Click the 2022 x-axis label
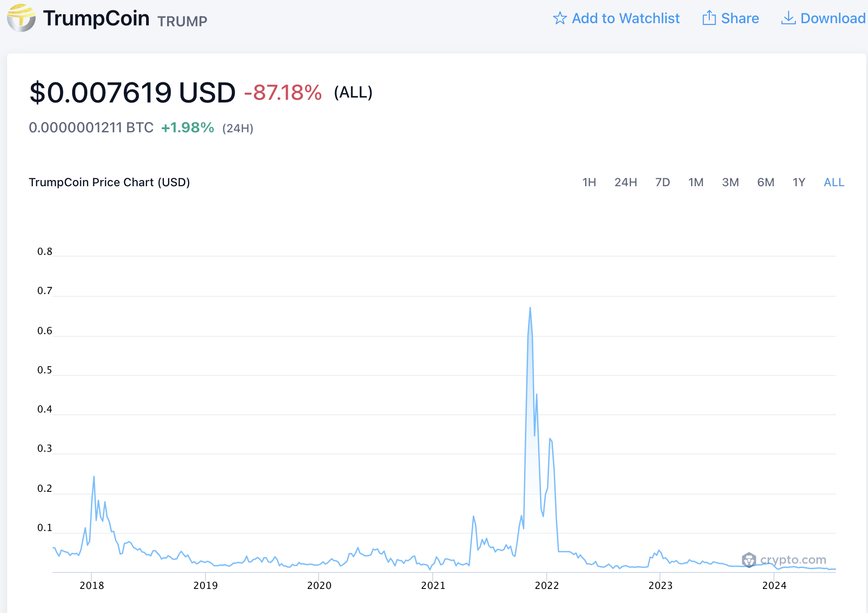 547,585
